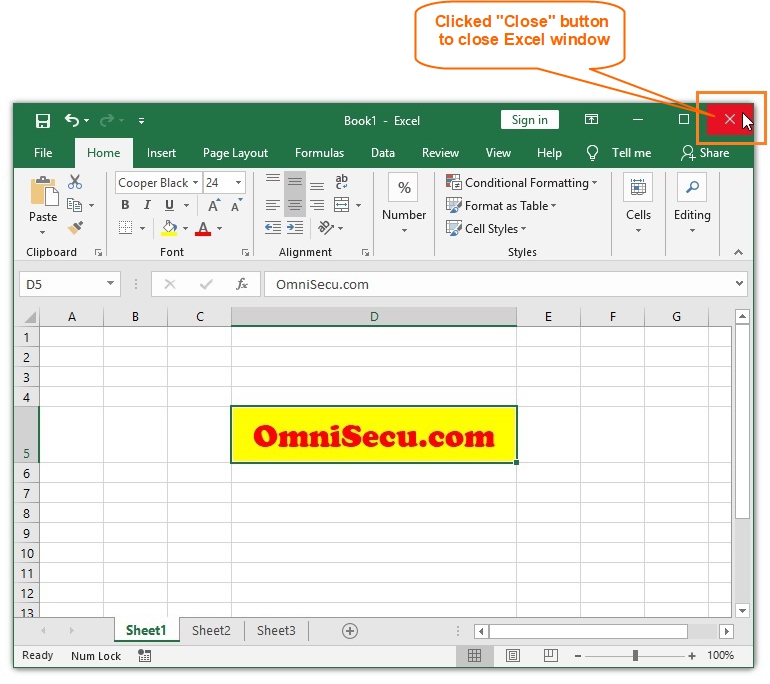Click the Format Painter brush icon
Screen dimensions: 770x684
click(75, 227)
